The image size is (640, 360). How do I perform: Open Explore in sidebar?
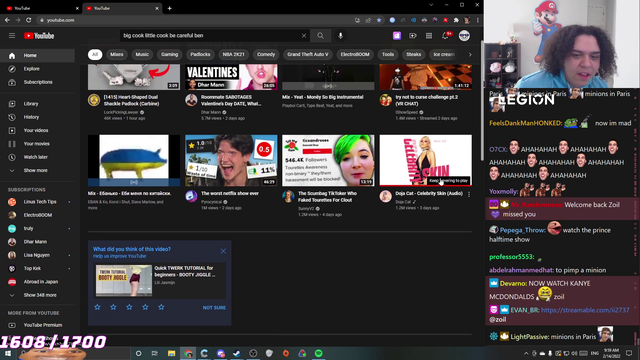click(37, 69)
